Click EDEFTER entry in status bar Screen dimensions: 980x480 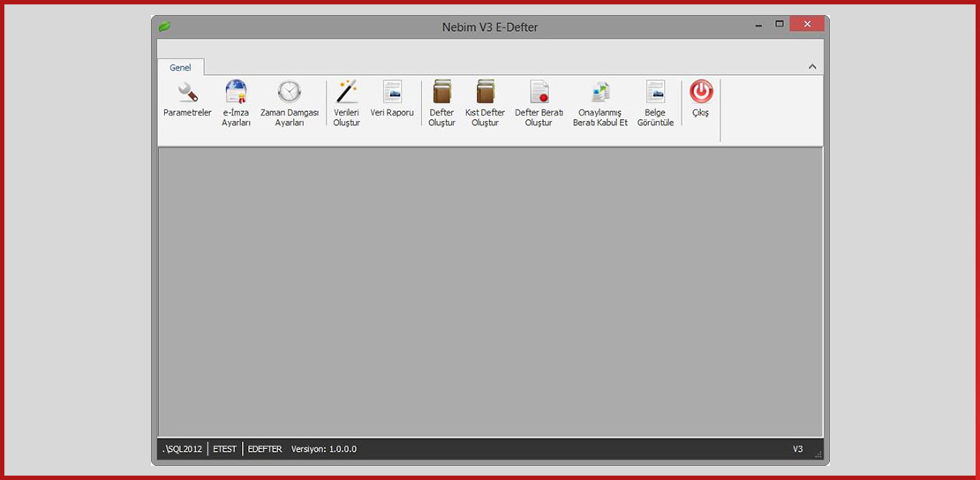[265, 449]
